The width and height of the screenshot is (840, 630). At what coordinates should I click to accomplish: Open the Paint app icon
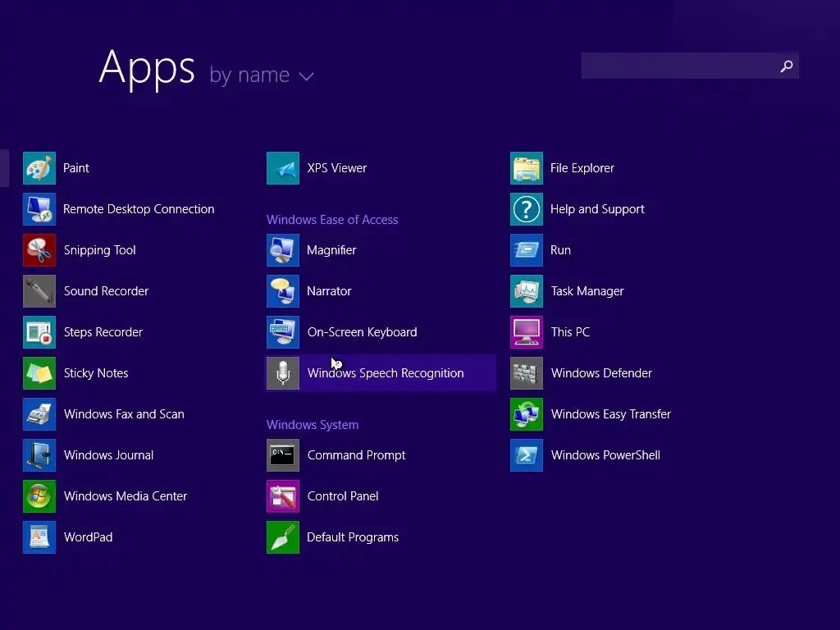pos(39,168)
